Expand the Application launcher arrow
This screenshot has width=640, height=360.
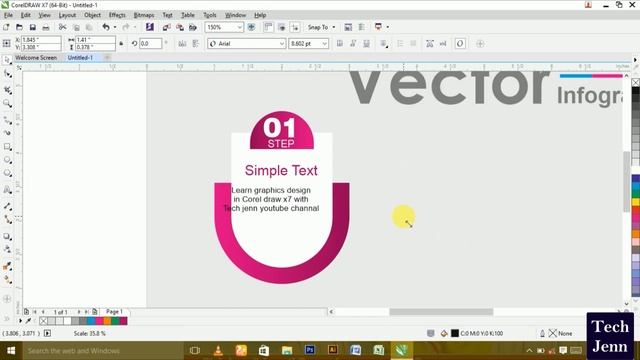(x=387, y=27)
